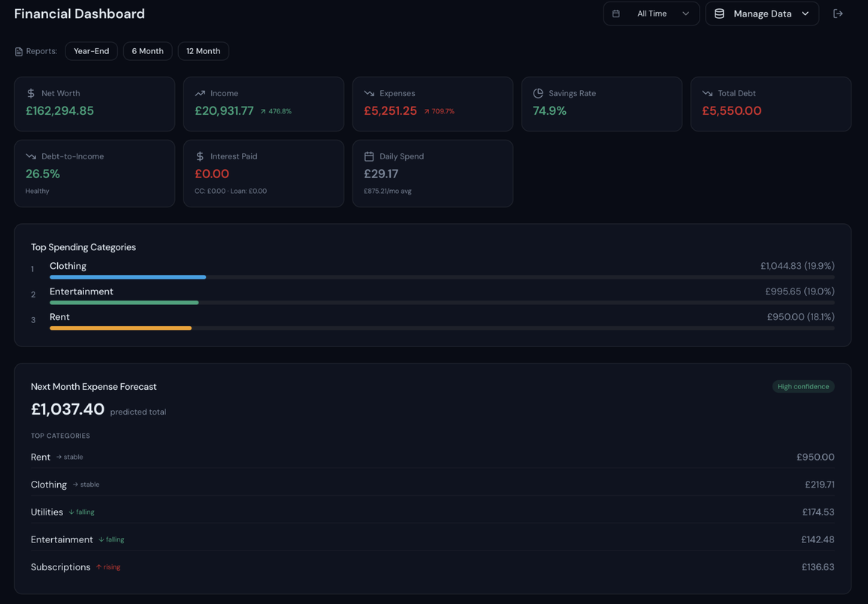Click the Financial Dashboard title
This screenshot has height=604, width=868.
(79, 14)
